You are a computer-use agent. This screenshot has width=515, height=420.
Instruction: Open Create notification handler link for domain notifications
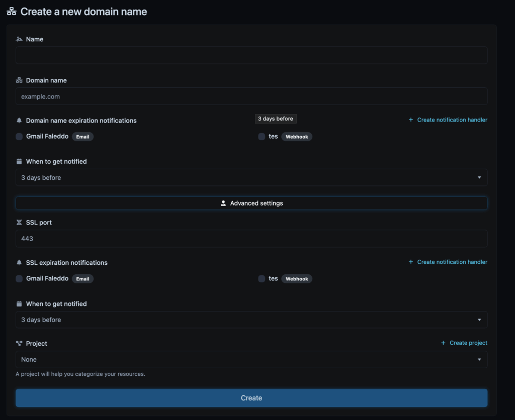coord(448,120)
